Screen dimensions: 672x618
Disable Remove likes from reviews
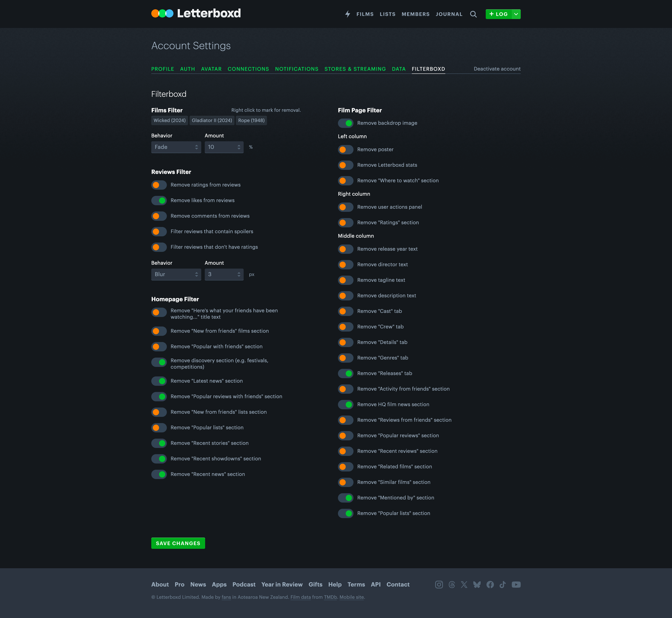click(159, 200)
